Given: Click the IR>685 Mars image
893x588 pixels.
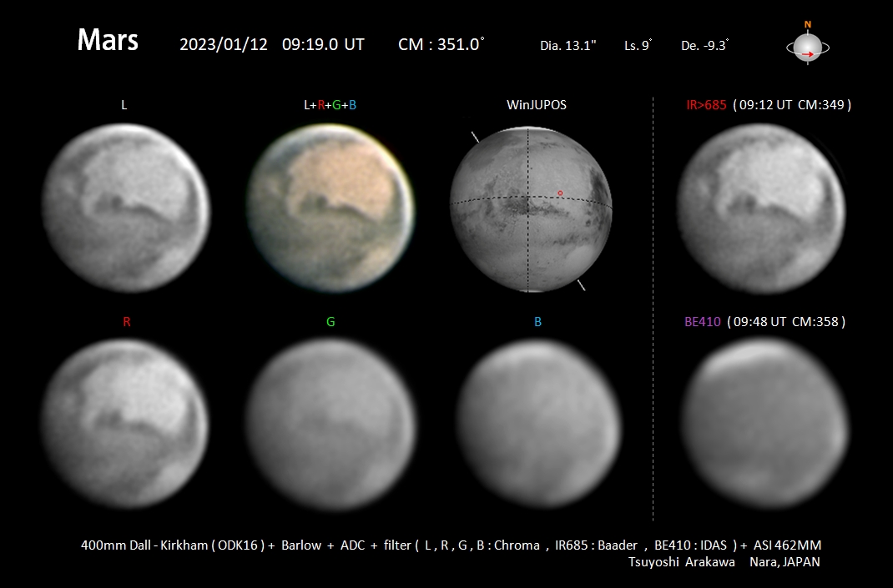Looking at the screenshot, I should coord(761,209).
